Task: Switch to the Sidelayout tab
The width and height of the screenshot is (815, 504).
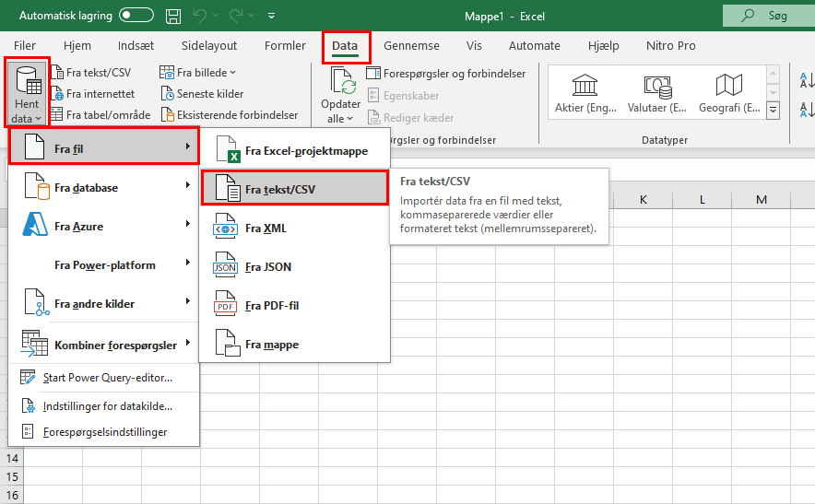Action: point(209,46)
